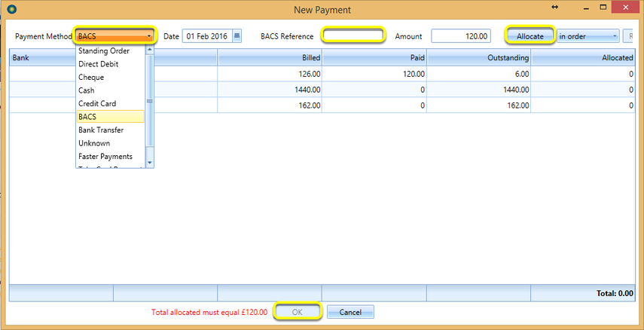The height and width of the screenshot is (330, 644).
Task: Click the Total: 0.00 footer text
Action: pyautogui.click(x=615, y=293)
